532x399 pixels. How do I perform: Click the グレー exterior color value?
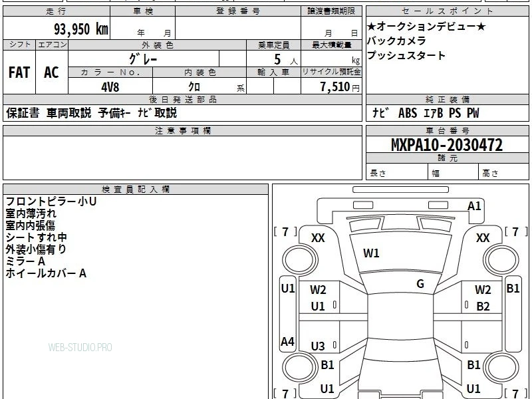143,59
